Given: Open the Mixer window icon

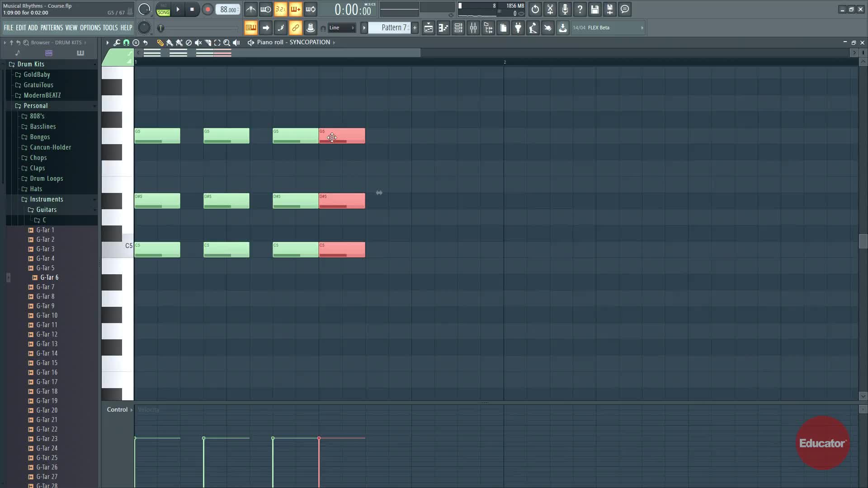Looking at the screenshot, I should point(473,28).
